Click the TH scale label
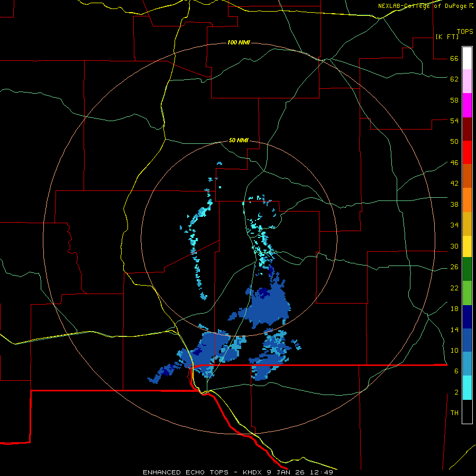This screenshot has height=476, width=476. (454, 413)
